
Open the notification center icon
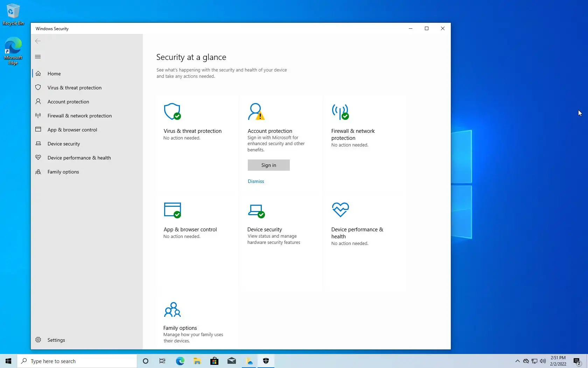(x=577, y=361)
